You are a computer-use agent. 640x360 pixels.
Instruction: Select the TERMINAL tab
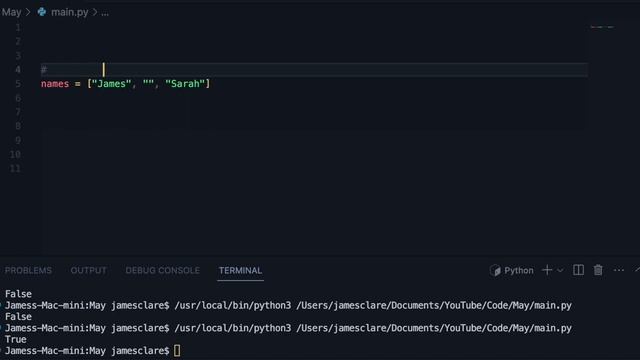[240, 270]
